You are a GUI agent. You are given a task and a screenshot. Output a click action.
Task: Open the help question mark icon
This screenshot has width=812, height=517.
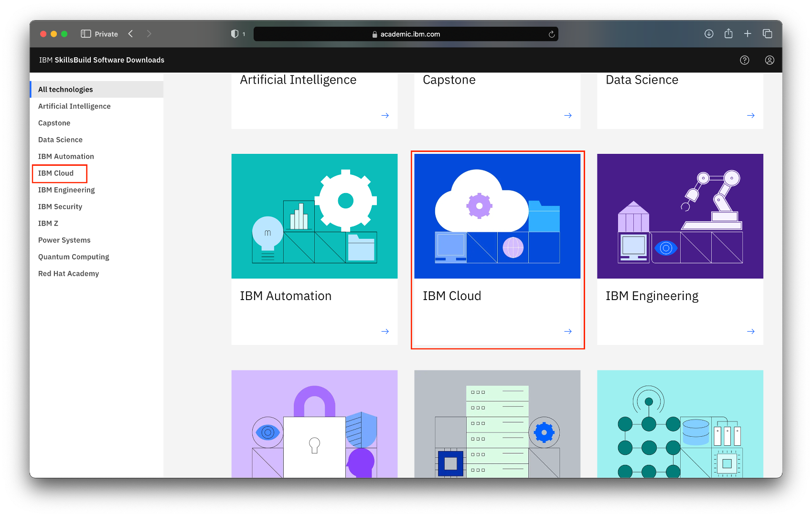[745, 60]
